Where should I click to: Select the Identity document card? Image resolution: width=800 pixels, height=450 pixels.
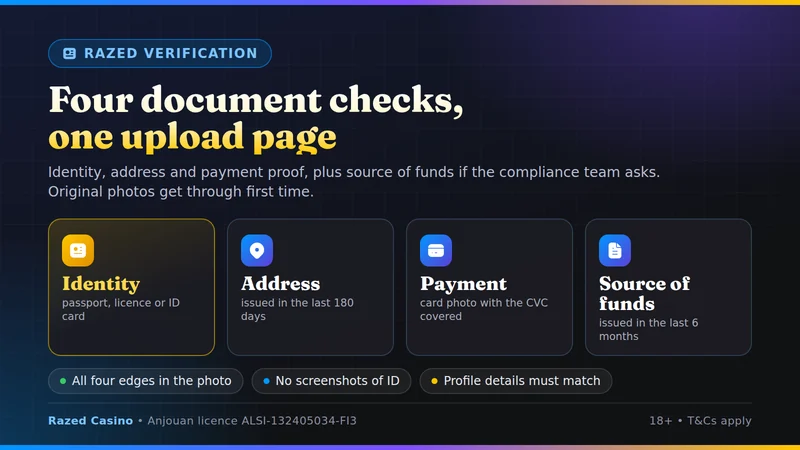tap(132, 287)
